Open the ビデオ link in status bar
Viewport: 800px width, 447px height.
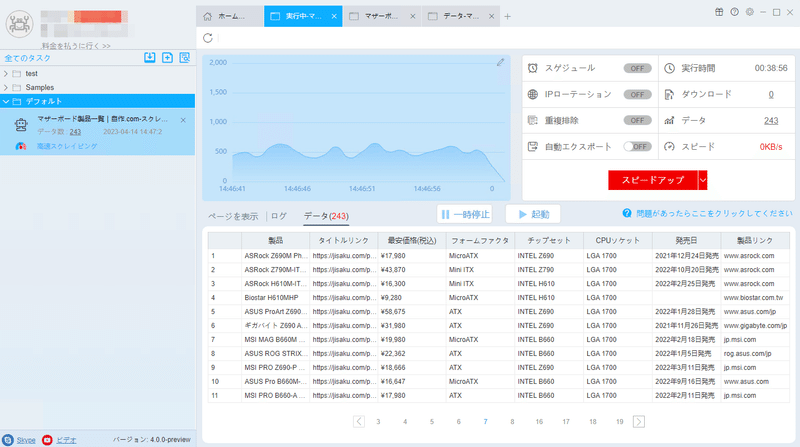(x=66, y=440)
